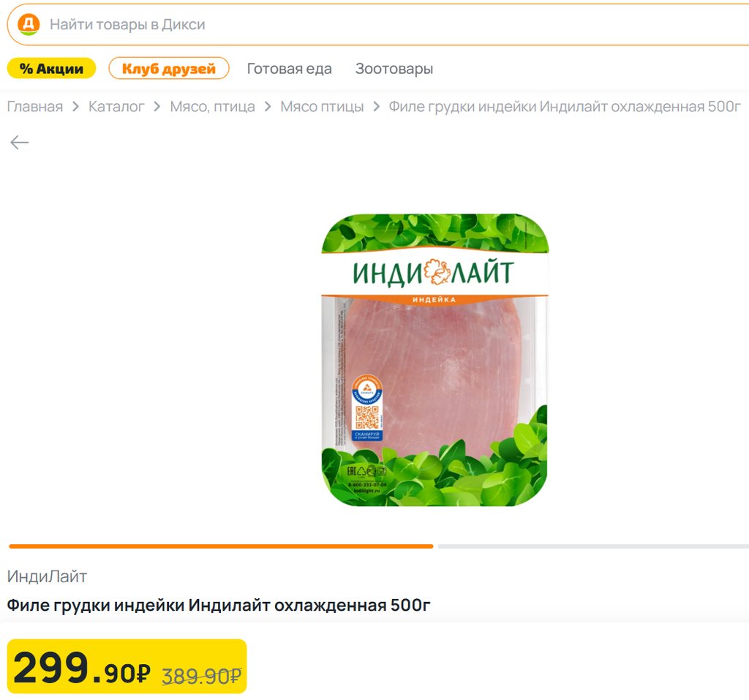
Task: Open the Индилайт turkey fillet product image
Action: (x=434, y=360)
